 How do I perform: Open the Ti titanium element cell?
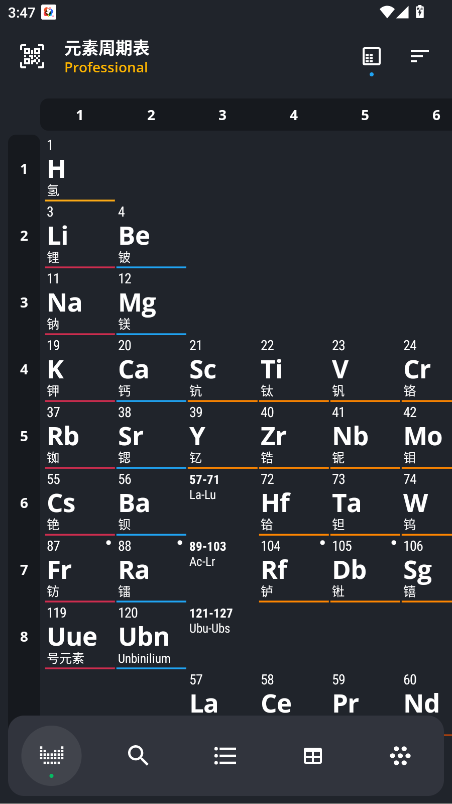click(294, 369)
